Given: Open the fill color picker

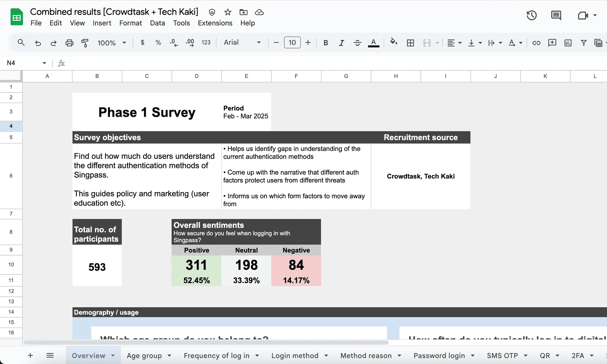Looking at the screenshot, I should [x=394, y=42].
